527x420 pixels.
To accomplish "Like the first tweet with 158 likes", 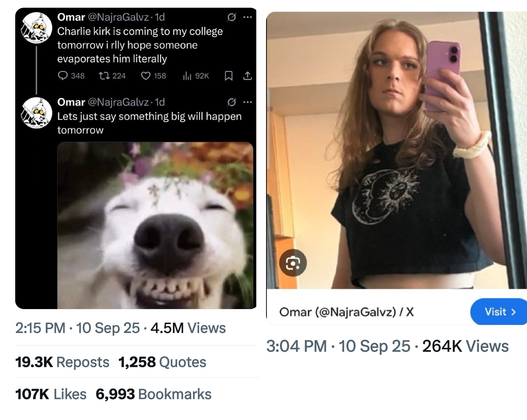I will click(146, 76).
